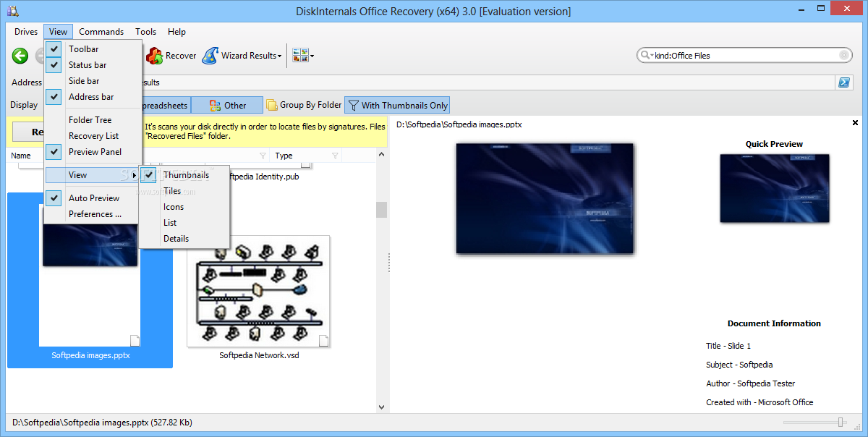
Task: Open the Wizard Results dropdown arrow
Action: click(x=280, y=56)
